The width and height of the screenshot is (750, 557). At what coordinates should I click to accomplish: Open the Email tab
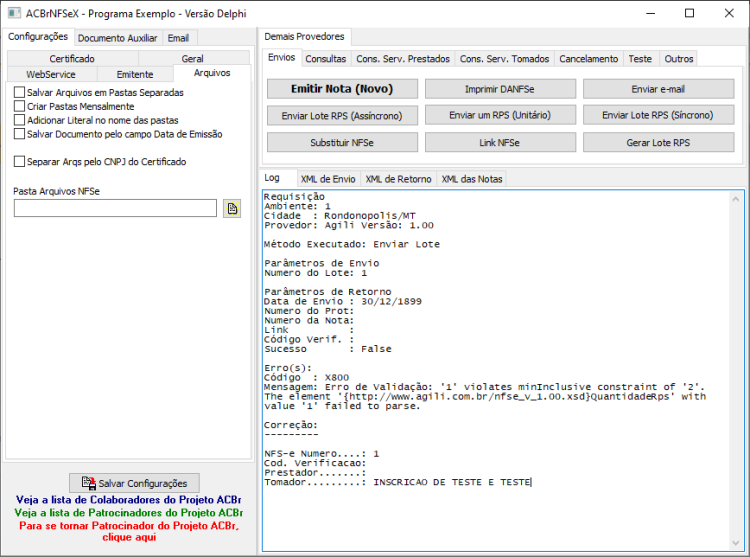pos(178,38)
